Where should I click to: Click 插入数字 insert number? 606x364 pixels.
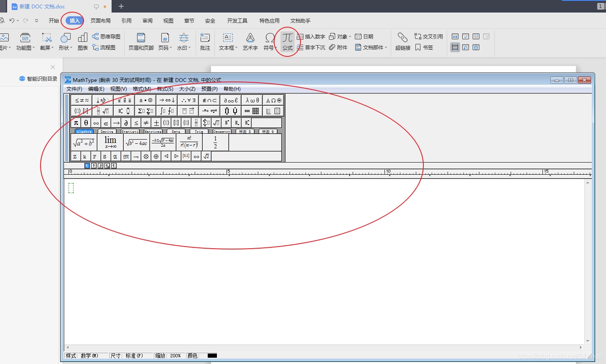point(311,36)
